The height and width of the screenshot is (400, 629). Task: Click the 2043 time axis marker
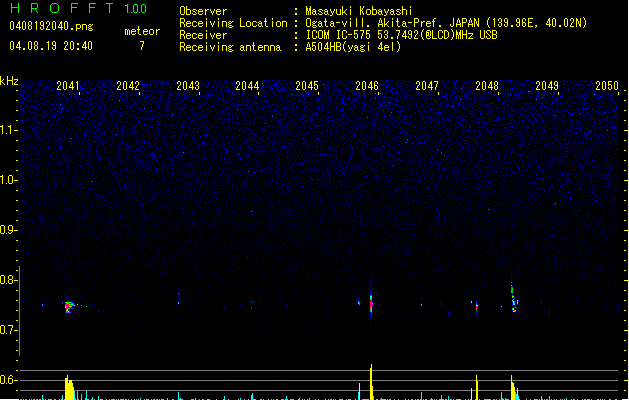tap(188, 86)
